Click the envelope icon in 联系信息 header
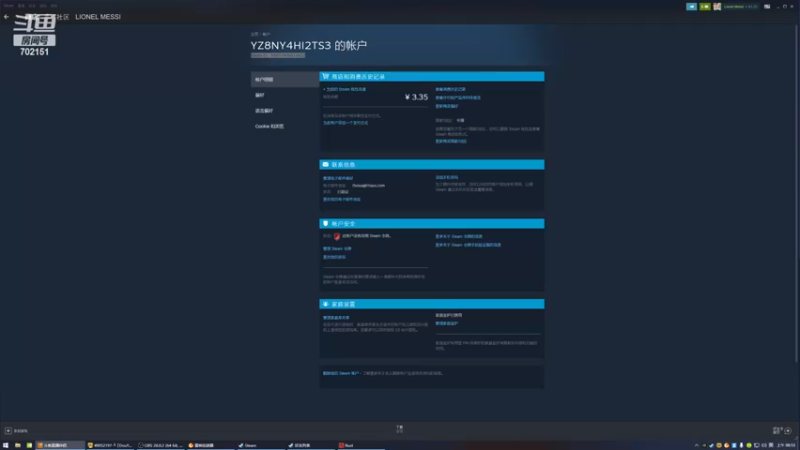This screenshot has width=800, height=450. (326, 164)
